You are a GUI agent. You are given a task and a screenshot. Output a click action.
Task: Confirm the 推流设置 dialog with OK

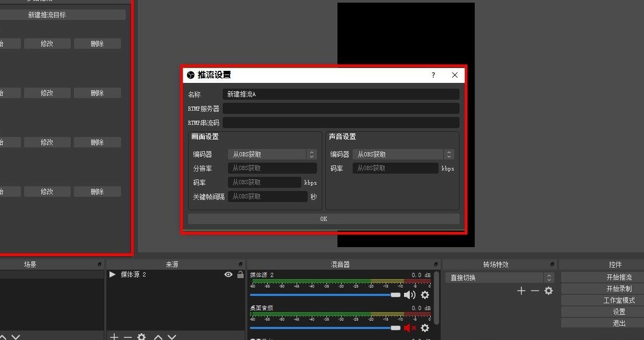point(323,219)
